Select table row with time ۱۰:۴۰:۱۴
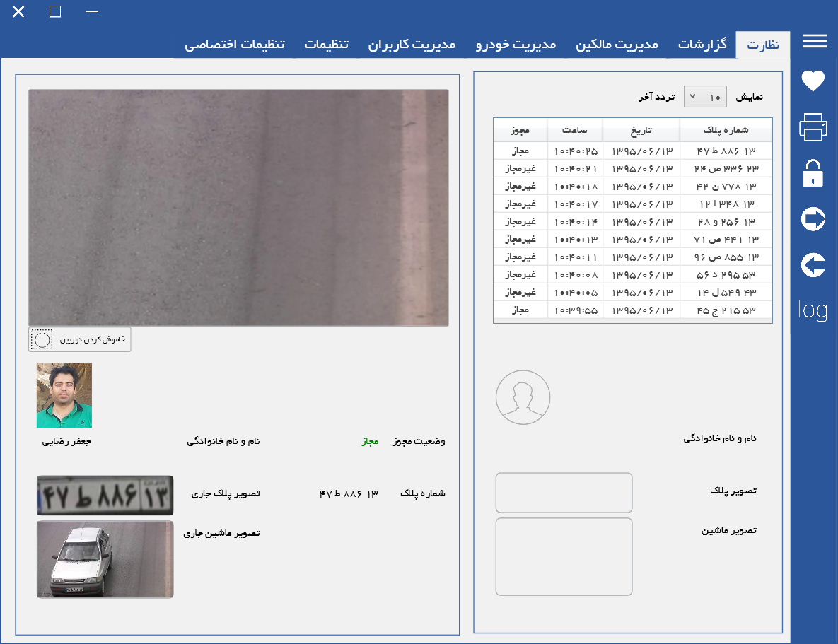Viewport: 838px width, 644px height. [x=633, y=221]
